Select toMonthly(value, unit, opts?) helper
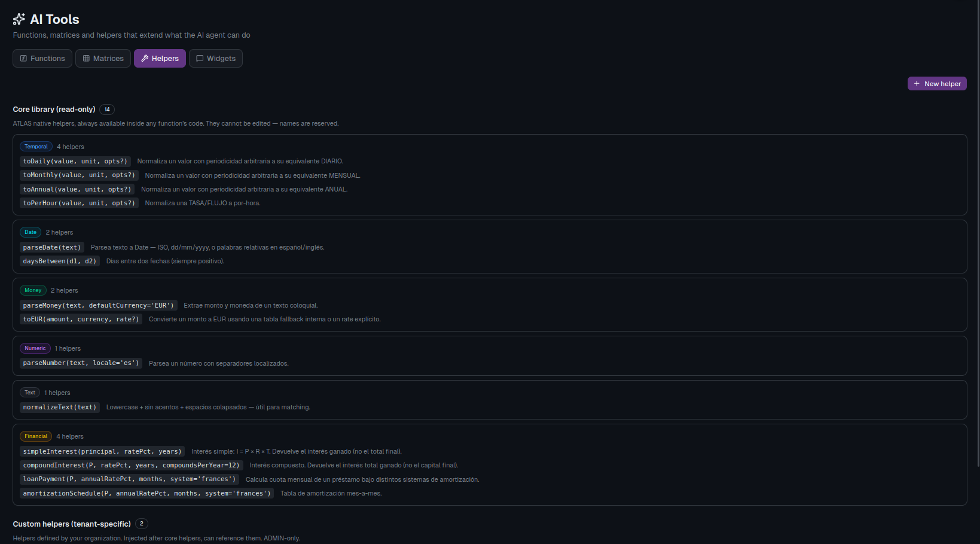Image resolution: width=980 pixels, height=544 pixels. point(79,175)
